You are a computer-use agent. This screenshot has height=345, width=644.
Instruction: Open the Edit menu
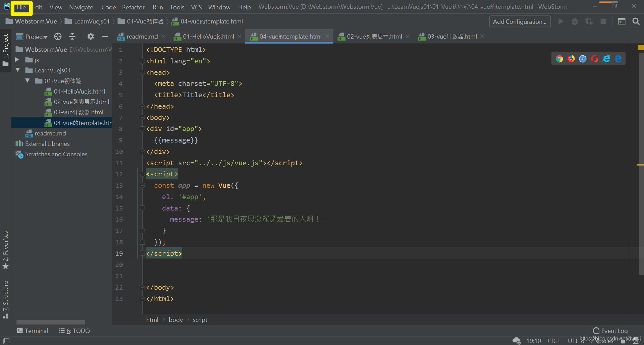[37, 7]
